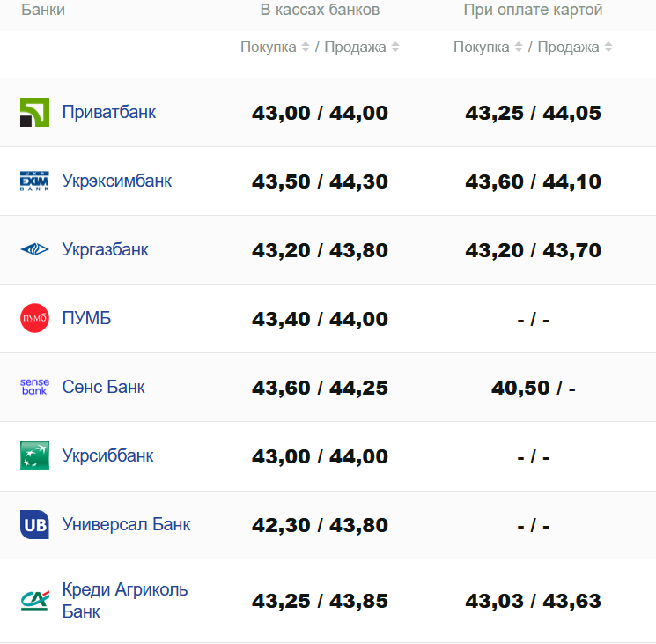
Task: Click the Sense Bank logo icon
Action: point(34,387)
